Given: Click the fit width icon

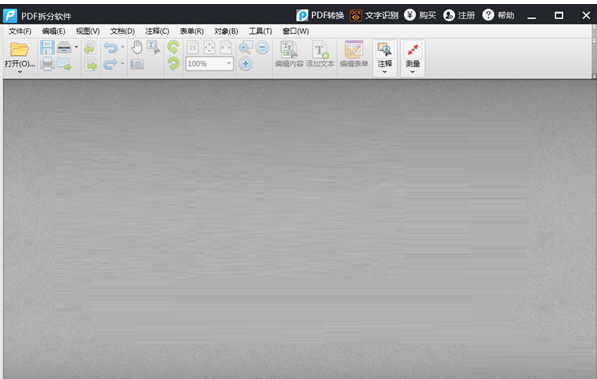Looking at the screenshot, I should coord(226,48).
